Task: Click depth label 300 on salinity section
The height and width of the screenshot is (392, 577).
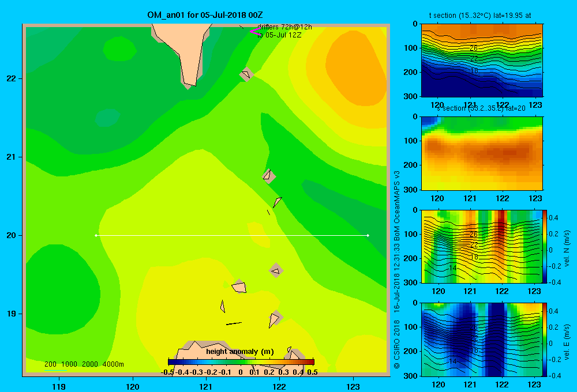Action: 411,190
